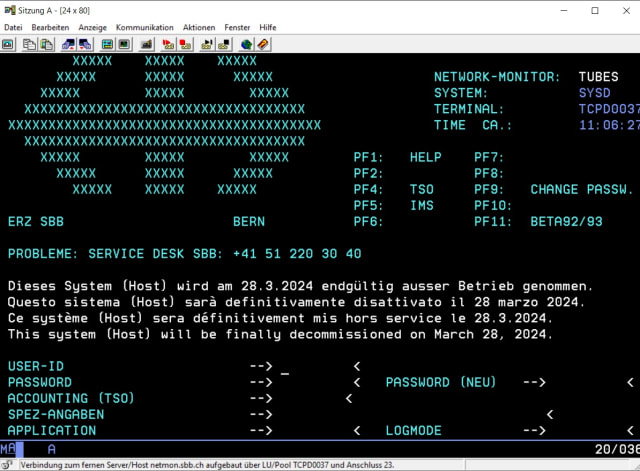The width and height of the screenshot is (640, 471).
Task: Click the NETWORK-MONITOR value TUBES
Action: 598,77
